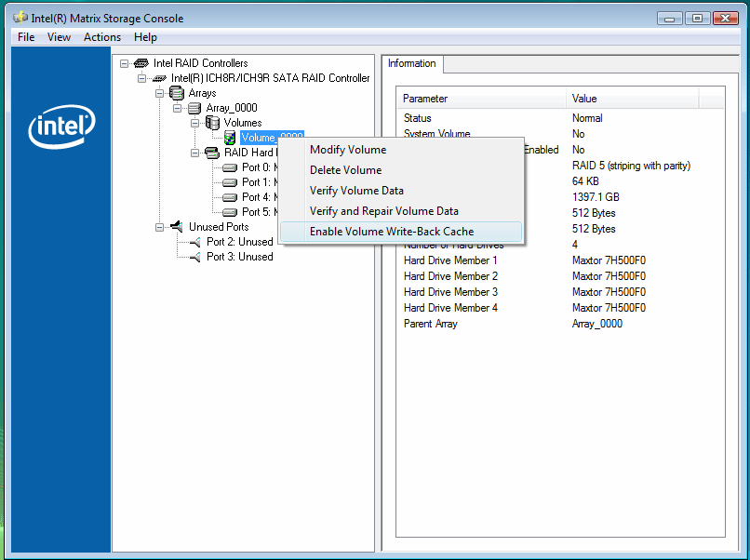Select the Array_0000 tree label
The height and width of the screenshot is (560, 750).
[x=232, y=108]
